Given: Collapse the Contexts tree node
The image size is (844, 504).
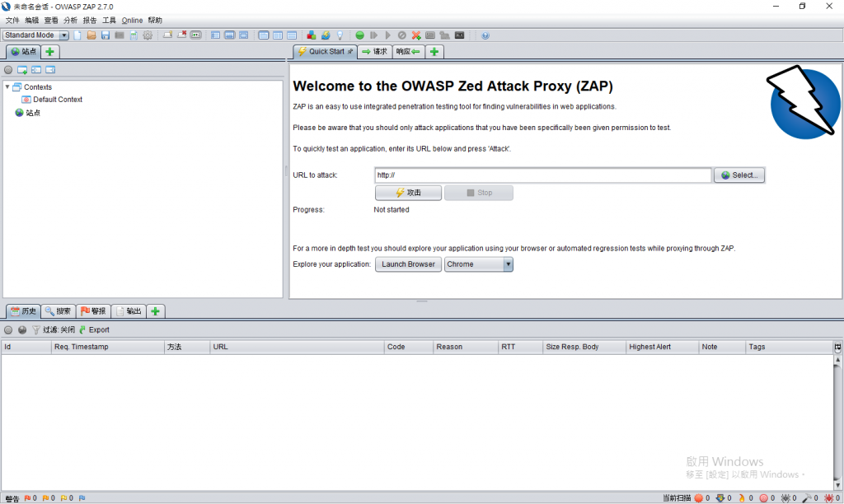Looking at the screenshot, I should pos(7,86).
